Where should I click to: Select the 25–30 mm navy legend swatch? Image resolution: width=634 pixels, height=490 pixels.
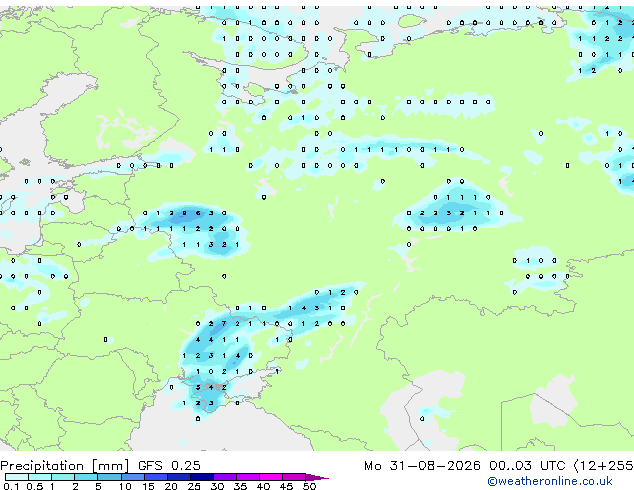tap(202, 477)
